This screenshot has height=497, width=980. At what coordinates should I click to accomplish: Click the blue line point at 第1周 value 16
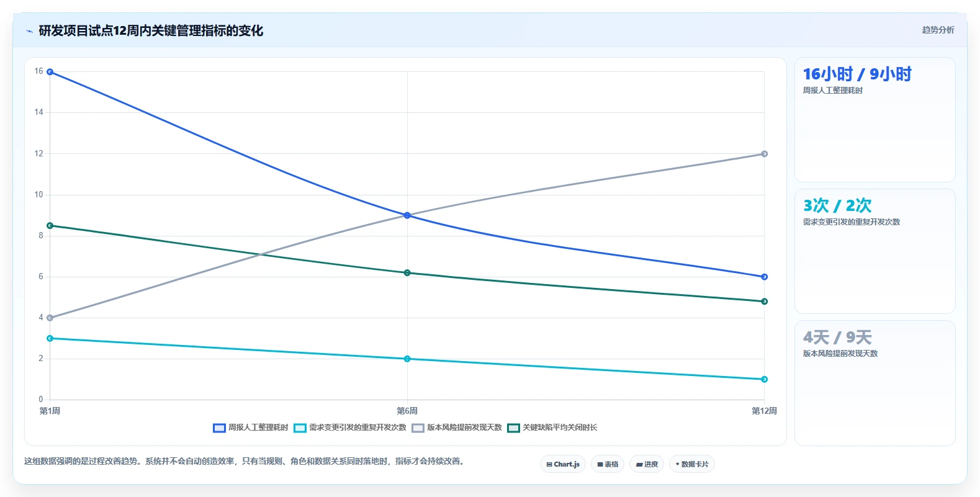(50, 72)
